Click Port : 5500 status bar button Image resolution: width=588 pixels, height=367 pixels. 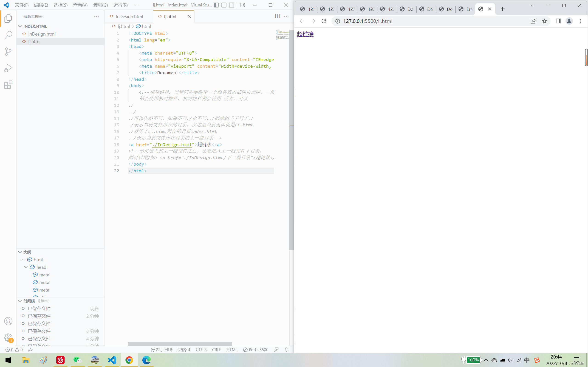tap(256, 350)
